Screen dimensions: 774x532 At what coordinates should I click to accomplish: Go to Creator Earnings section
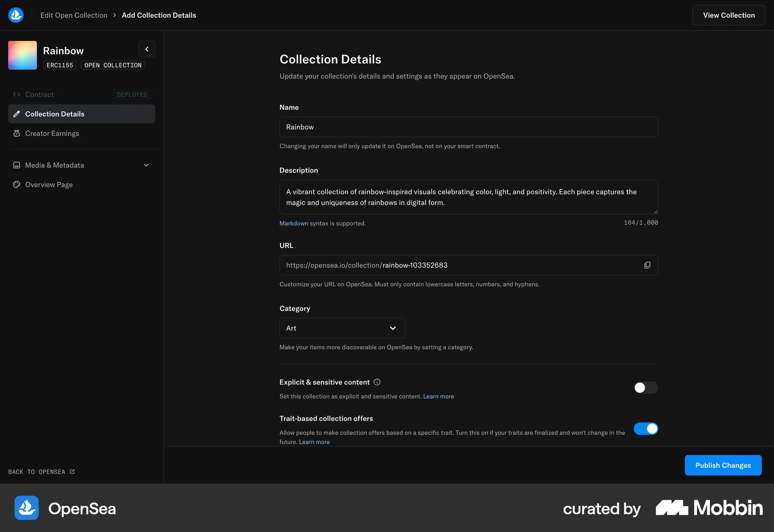[x=52, y=133]
